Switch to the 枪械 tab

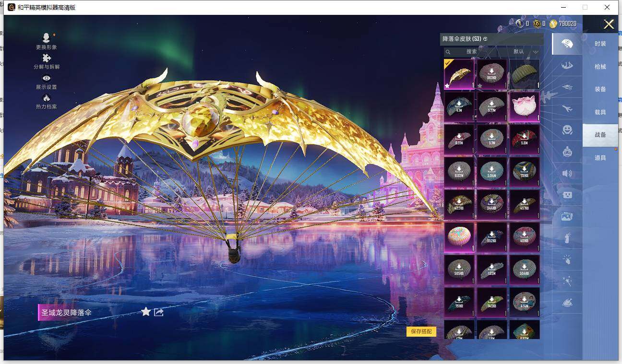coord(600,67)
